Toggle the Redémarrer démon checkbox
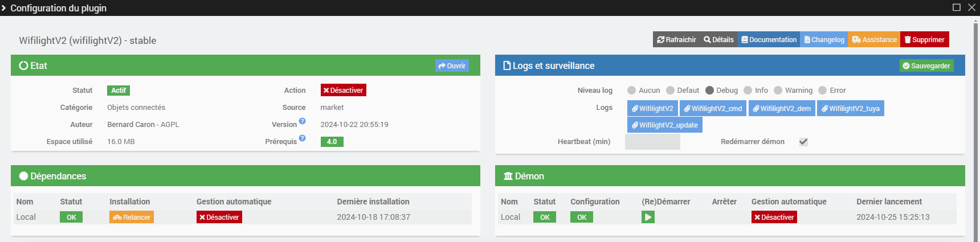The image size is (980, 242). 803,142
